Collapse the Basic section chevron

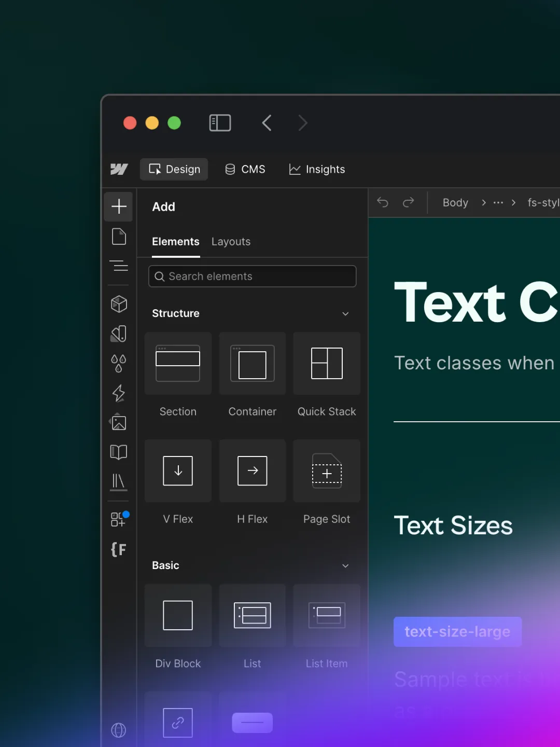(345, 566)
